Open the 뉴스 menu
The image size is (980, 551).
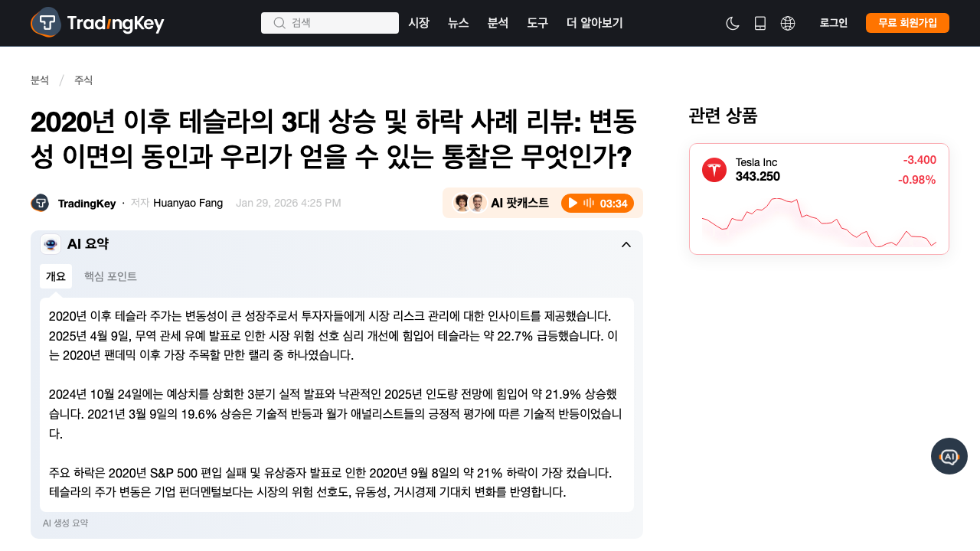[x=459, y=23]
